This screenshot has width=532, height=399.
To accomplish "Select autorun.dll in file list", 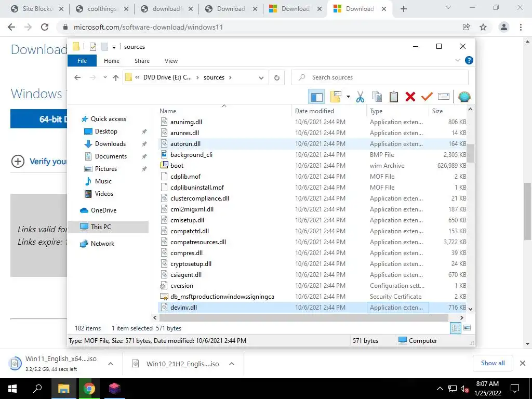I will 312,144.
